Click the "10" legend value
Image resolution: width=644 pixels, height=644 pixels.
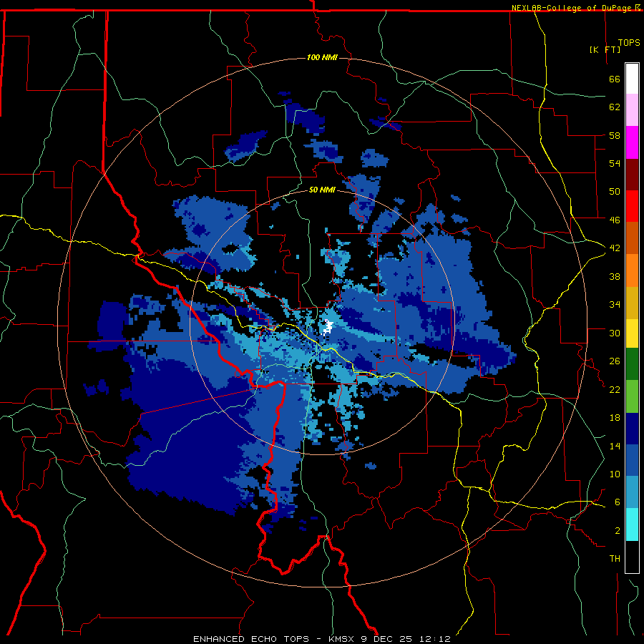coord(614,474)
